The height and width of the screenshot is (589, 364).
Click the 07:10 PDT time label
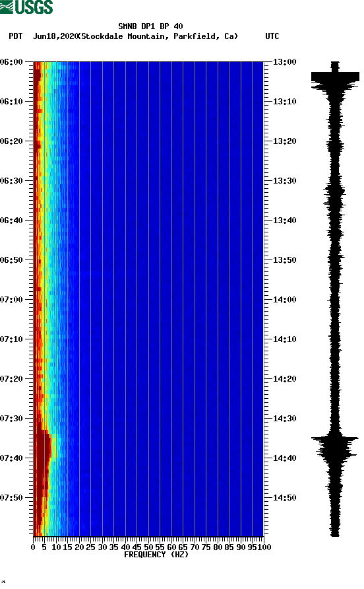pos(12,339)
